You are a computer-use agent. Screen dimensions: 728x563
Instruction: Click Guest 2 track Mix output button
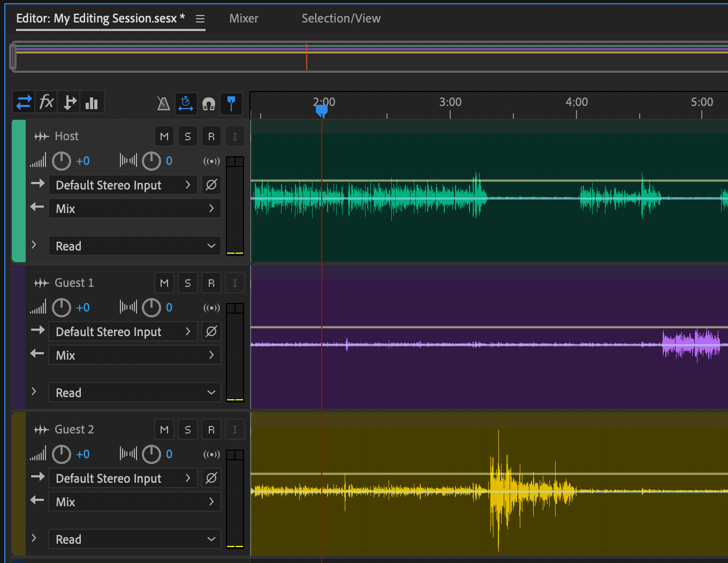[135, 502]
